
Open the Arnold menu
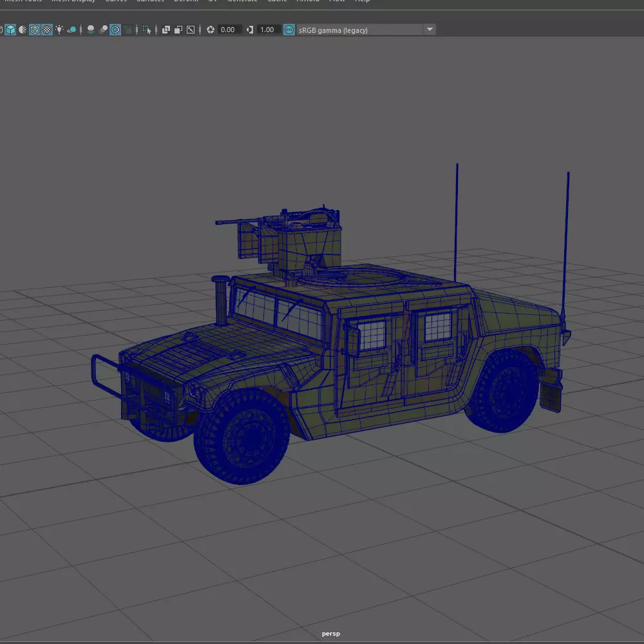click(308, 1)
